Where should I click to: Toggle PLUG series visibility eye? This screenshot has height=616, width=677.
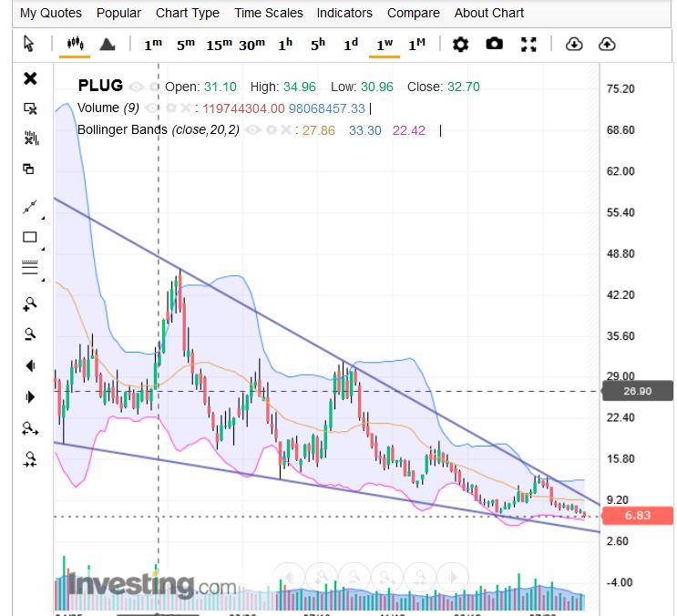(x=137, y=87)
